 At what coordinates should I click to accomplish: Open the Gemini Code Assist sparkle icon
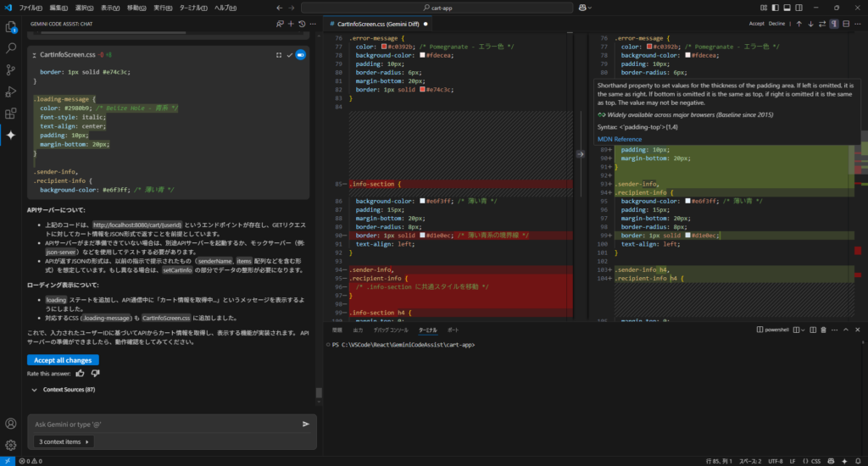pyautogui.click(x=10, y=135)
